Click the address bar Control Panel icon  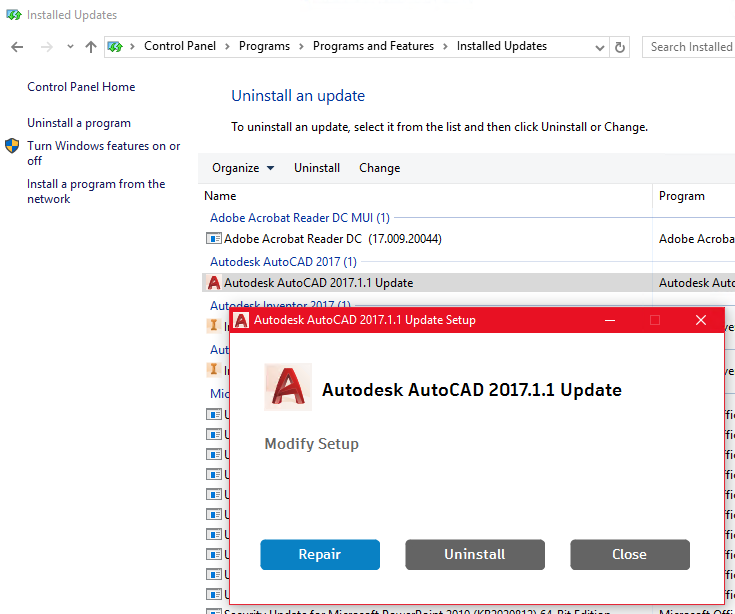(115, 46)
